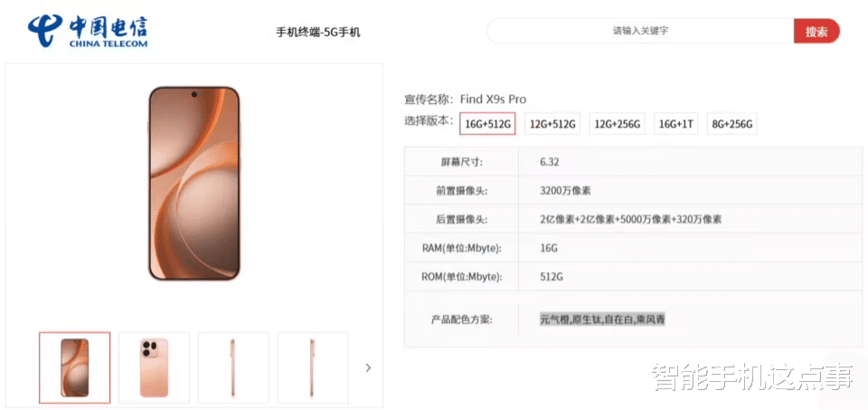Click the 屏幕尺寸 6.32 value
This screenshot has width=868, height=410.
(x=550, y=162)
